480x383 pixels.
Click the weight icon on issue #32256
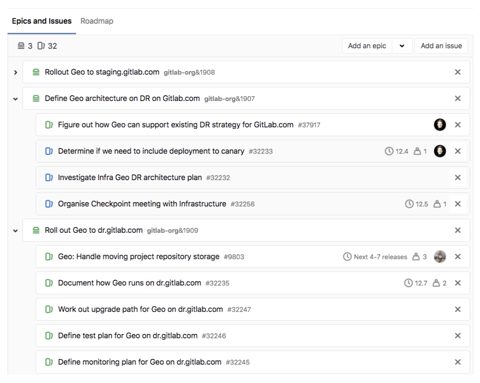437,204
